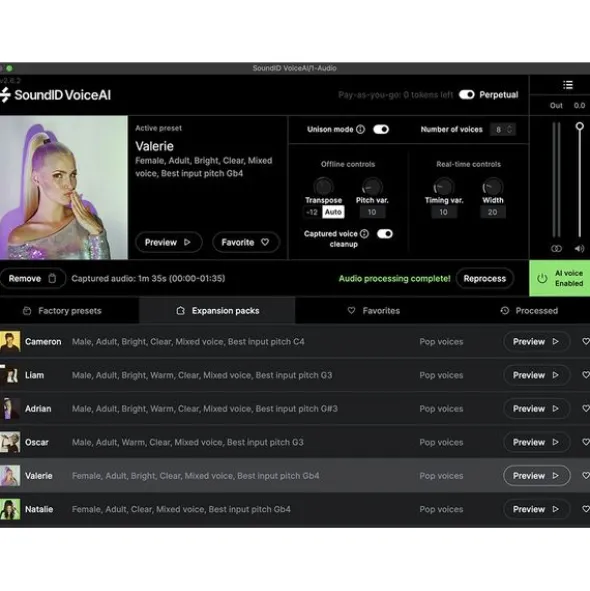
Task: Select the Adrian preset row name
Action: (x=38, y=409)
